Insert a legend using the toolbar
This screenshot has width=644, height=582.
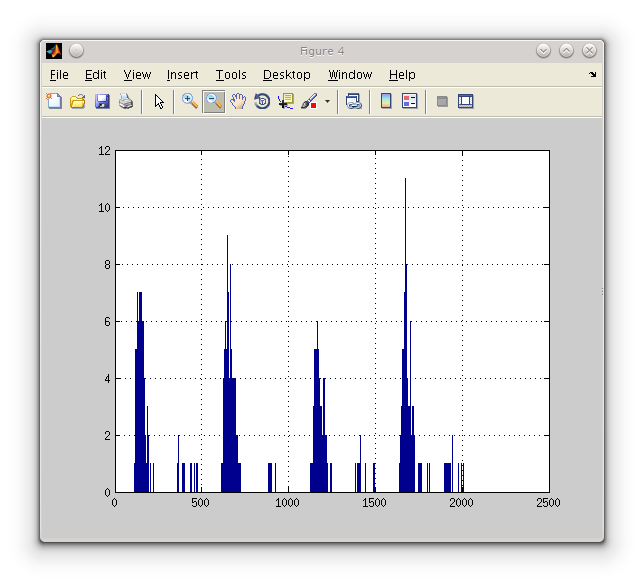pyautogui.click(x=409, y=101)
